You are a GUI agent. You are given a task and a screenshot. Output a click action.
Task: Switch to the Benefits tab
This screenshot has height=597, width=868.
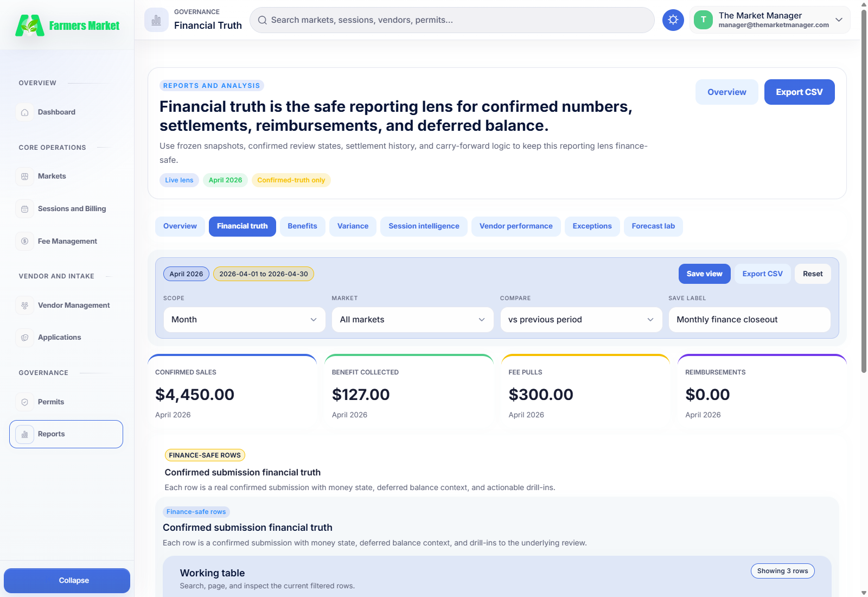click(x=302, y=226)
